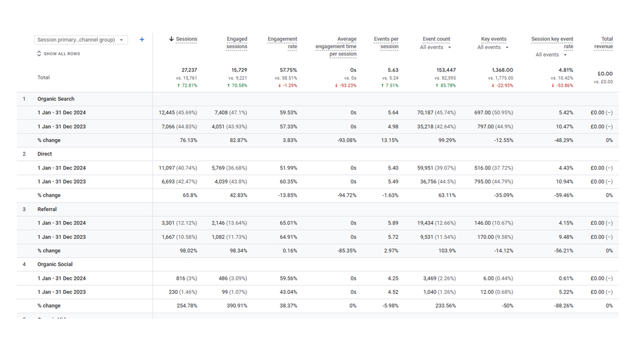Click SHOW ALL ROWS expander
Viewport: 644px width, 351px height.
point(58,54)
